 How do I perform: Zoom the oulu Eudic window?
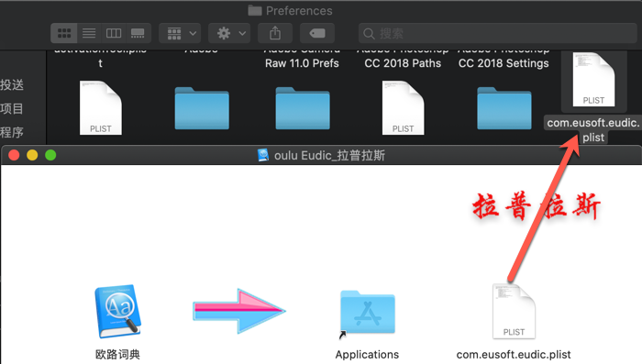(50, 155)
